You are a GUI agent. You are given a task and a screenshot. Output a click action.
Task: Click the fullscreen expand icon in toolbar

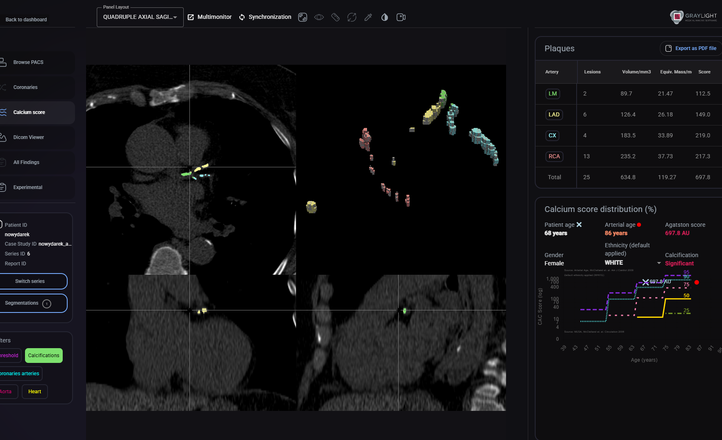tap(303, 17)
